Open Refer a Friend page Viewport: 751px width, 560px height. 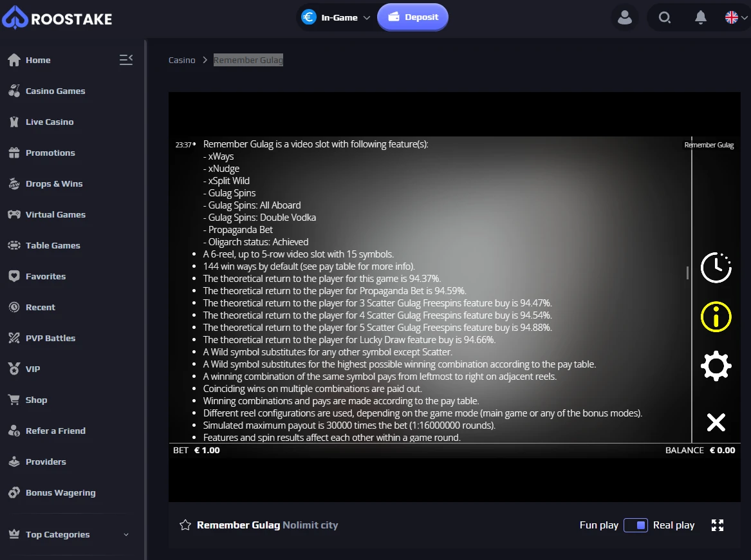pos(55,431)
